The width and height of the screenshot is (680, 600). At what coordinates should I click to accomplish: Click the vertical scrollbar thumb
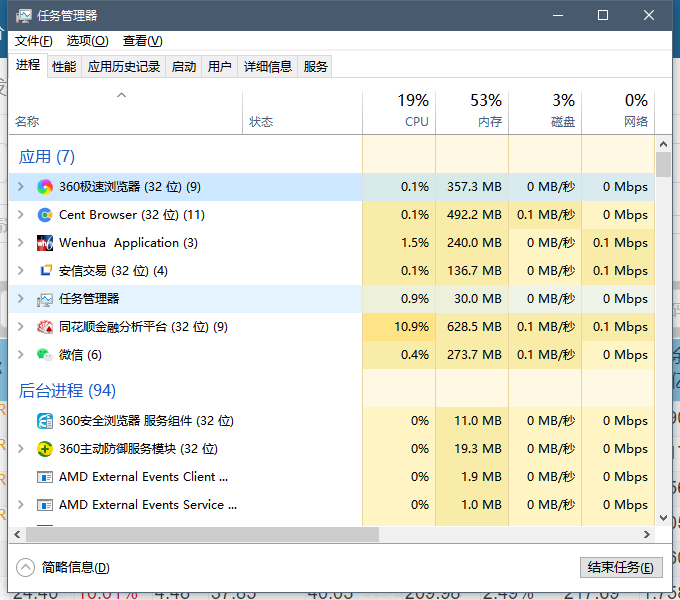pos(663,165)
